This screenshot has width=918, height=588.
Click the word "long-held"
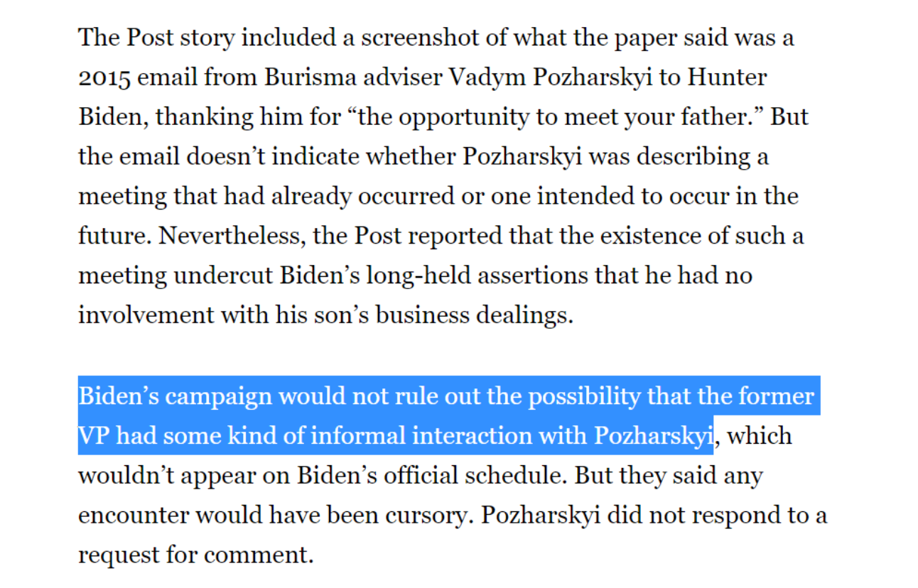click(x=419, y=276)
